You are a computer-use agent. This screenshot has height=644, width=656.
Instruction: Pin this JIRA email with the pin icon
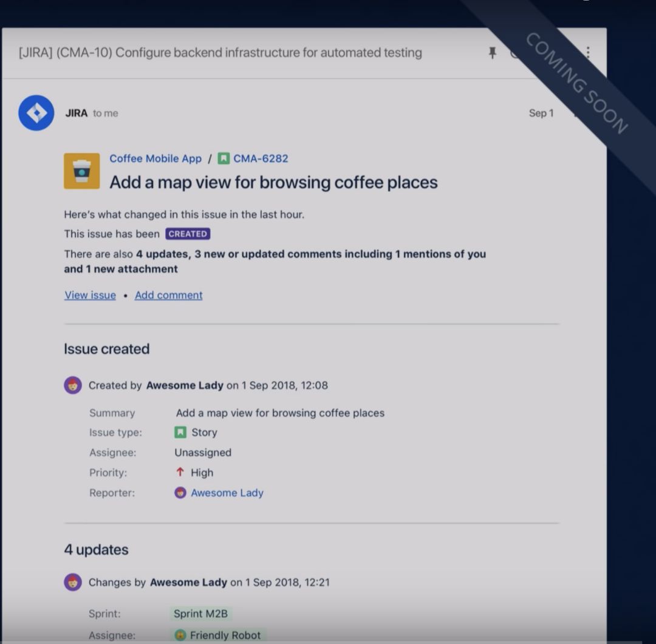point(493,53)
